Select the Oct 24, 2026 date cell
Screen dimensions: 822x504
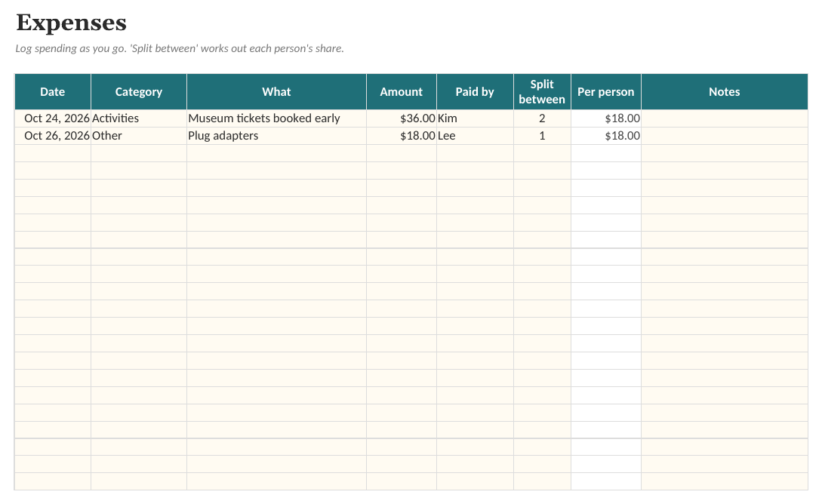click(52, 118)
